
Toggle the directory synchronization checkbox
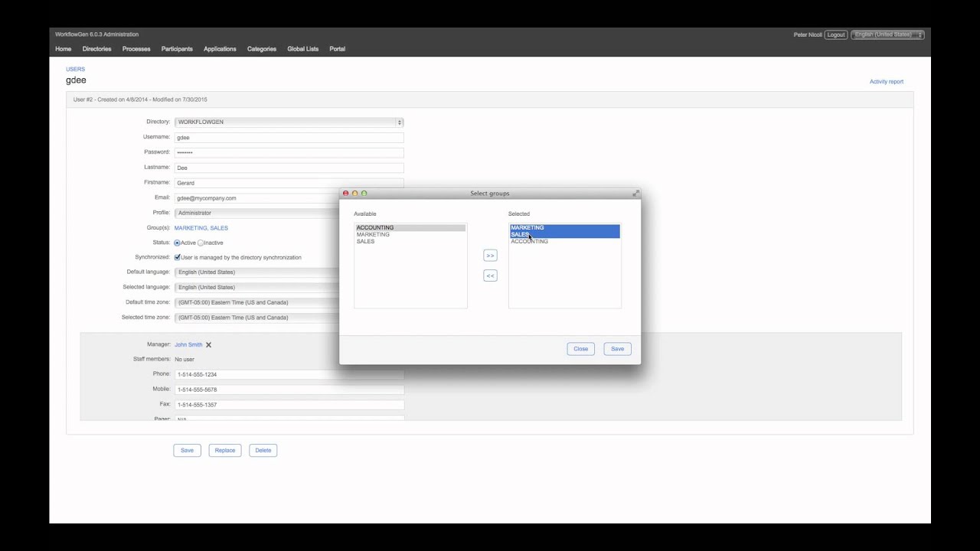coord(178,258)
